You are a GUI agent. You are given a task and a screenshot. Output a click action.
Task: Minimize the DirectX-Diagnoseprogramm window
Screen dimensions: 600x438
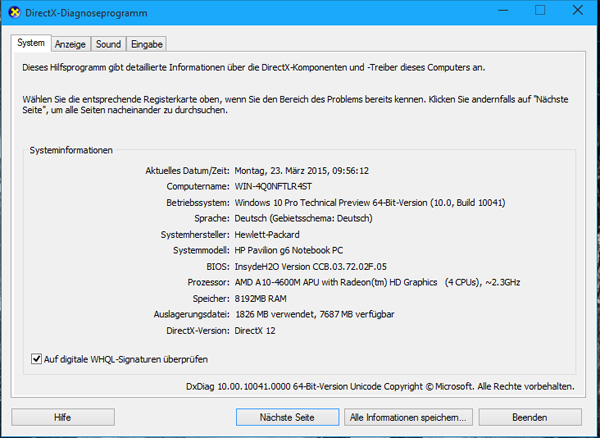coord(503,11)
